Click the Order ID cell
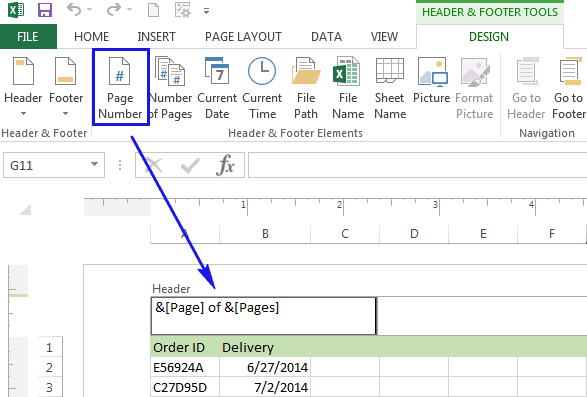Image resolution: width=587 pixels, height=397 pixels. 185,347
